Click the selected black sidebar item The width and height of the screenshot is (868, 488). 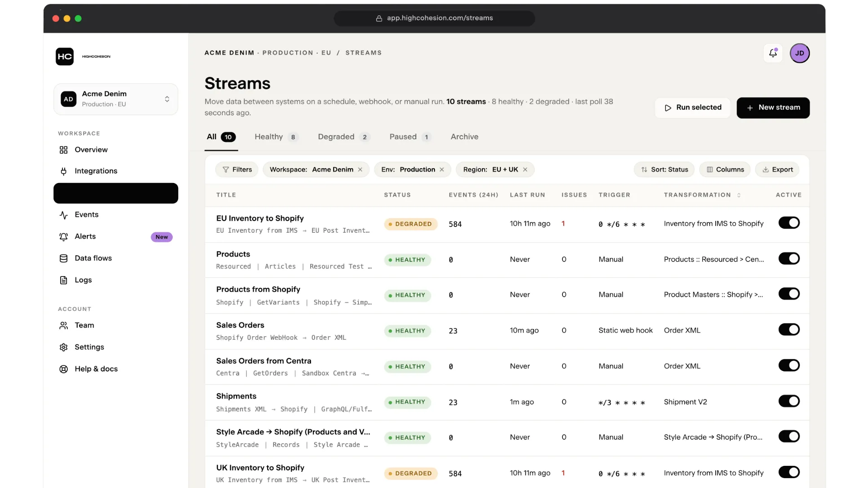[116, 193]
